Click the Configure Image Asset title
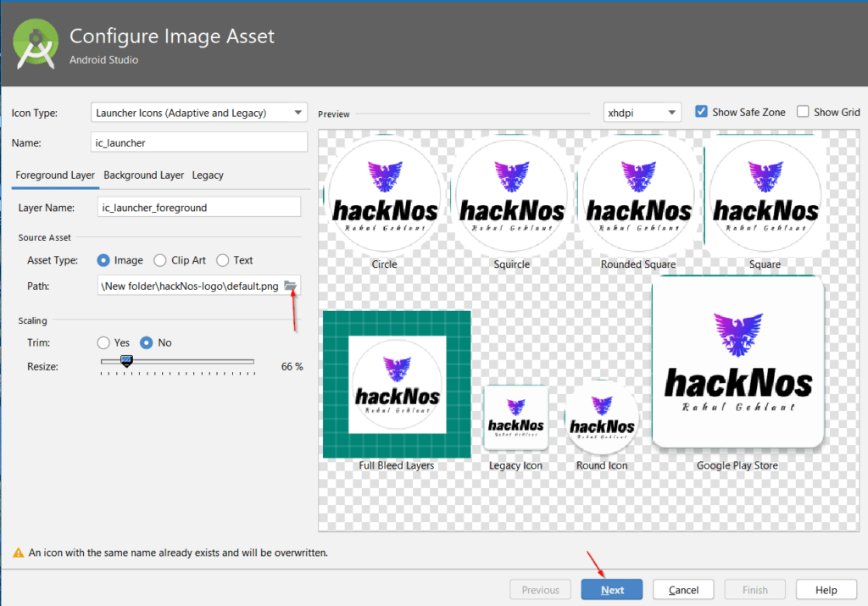The image size is (868, 606). click(x=171, y=36)
